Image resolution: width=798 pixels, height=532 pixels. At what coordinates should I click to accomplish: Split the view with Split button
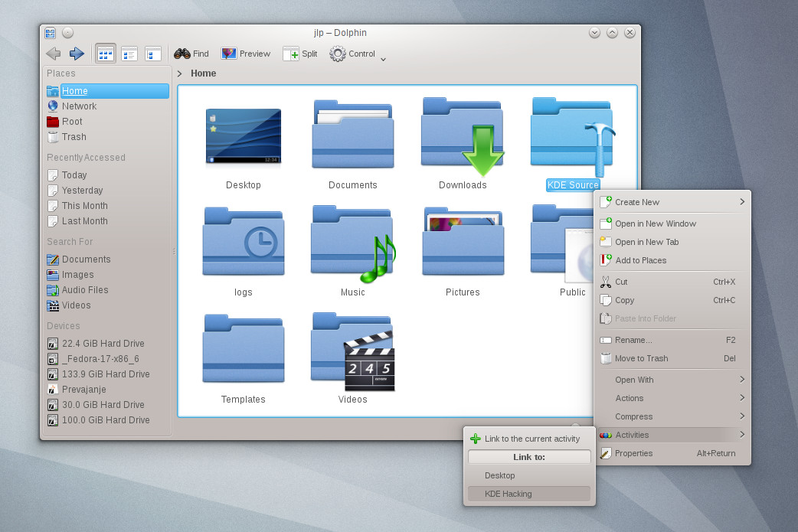tap(300, 54)
